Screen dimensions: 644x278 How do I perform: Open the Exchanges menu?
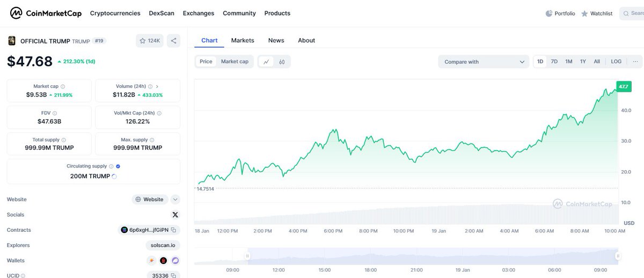tap(199, 13)
